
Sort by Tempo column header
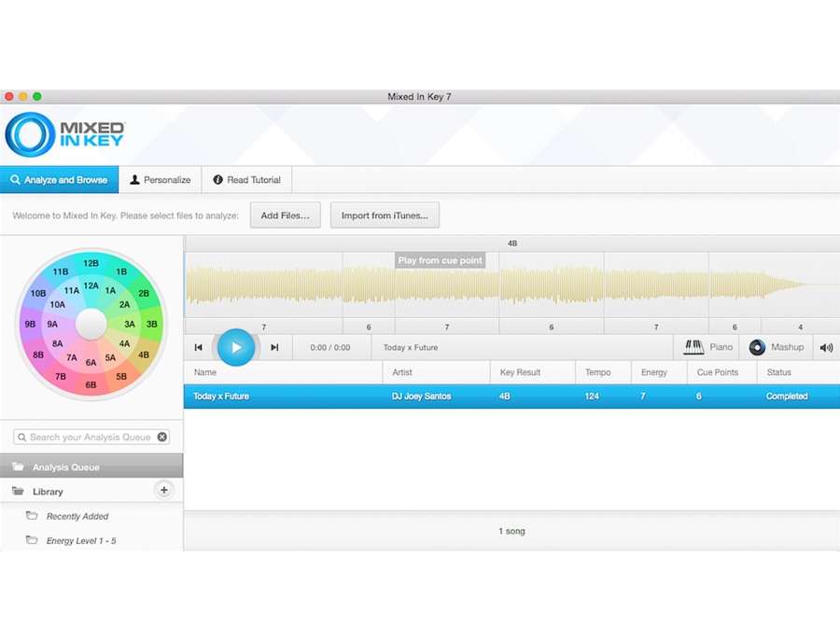coord(603,372)
